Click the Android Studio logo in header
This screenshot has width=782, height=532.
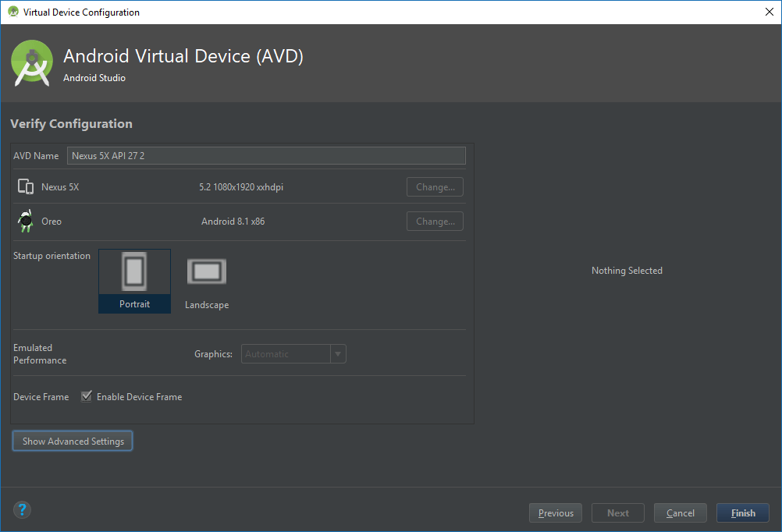pyautogui.click(x=32, y=63)
